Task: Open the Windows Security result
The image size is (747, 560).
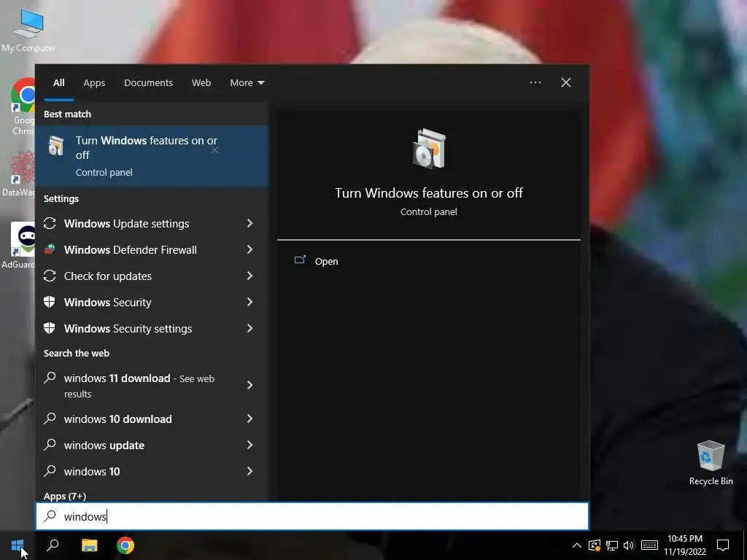Action: click(x=138, y=302)
